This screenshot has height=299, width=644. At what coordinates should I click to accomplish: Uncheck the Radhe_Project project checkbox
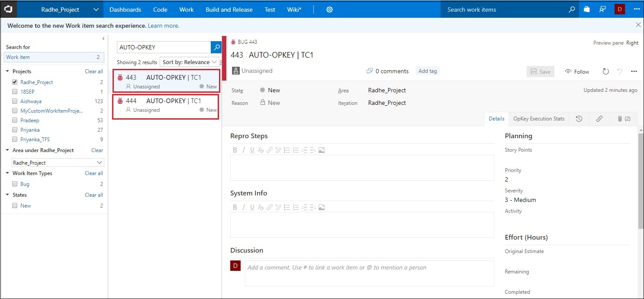15,82
